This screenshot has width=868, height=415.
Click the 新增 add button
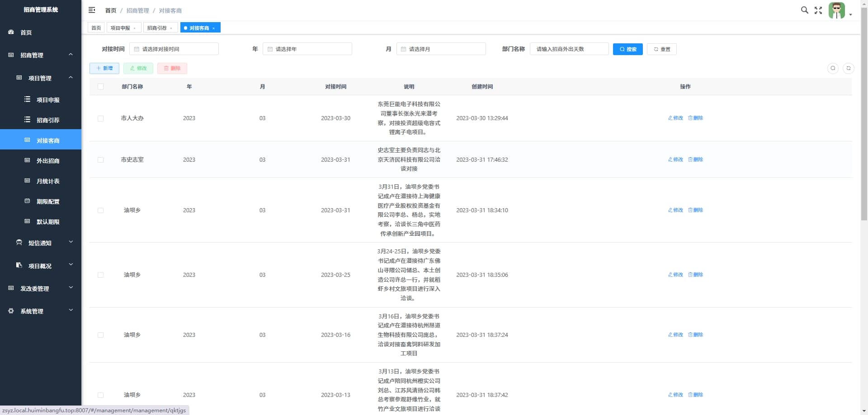104,68
